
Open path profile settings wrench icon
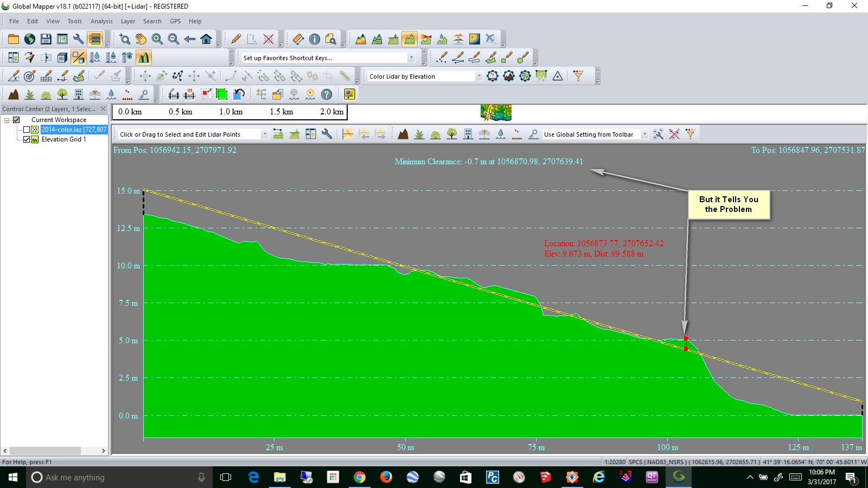coord(327,134)
